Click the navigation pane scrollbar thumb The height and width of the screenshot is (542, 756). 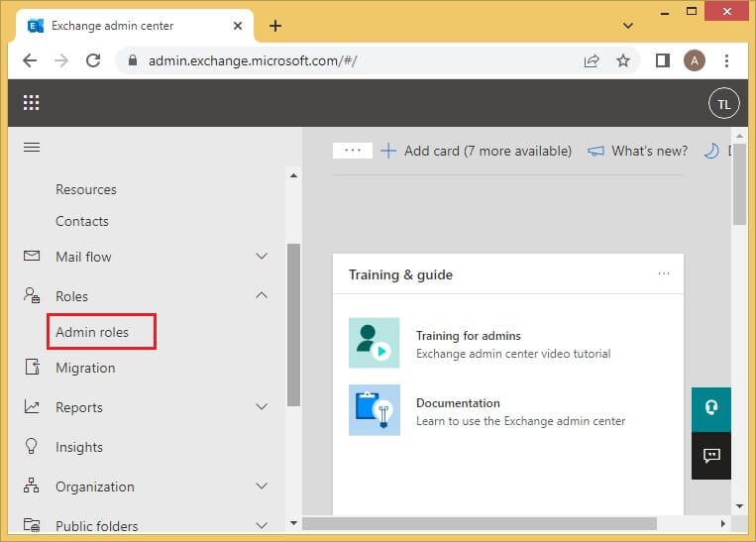click(x=293, y=325)
